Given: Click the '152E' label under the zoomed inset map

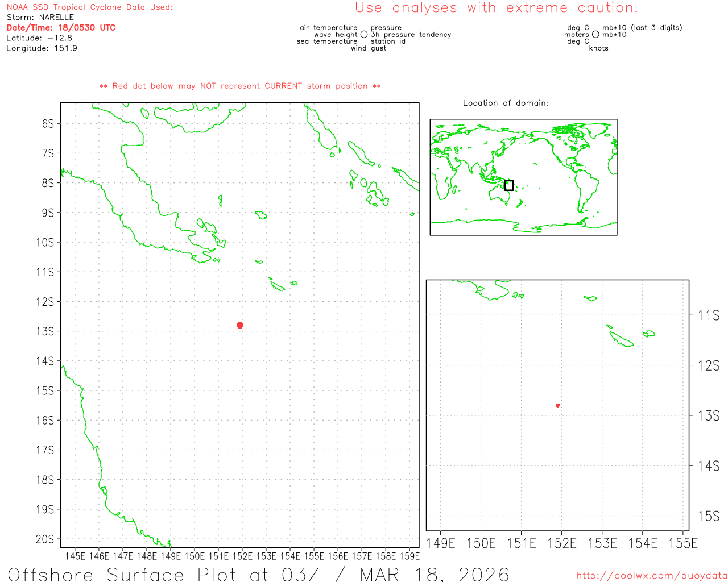Looking at the screenshot, I should coord(561,543).
